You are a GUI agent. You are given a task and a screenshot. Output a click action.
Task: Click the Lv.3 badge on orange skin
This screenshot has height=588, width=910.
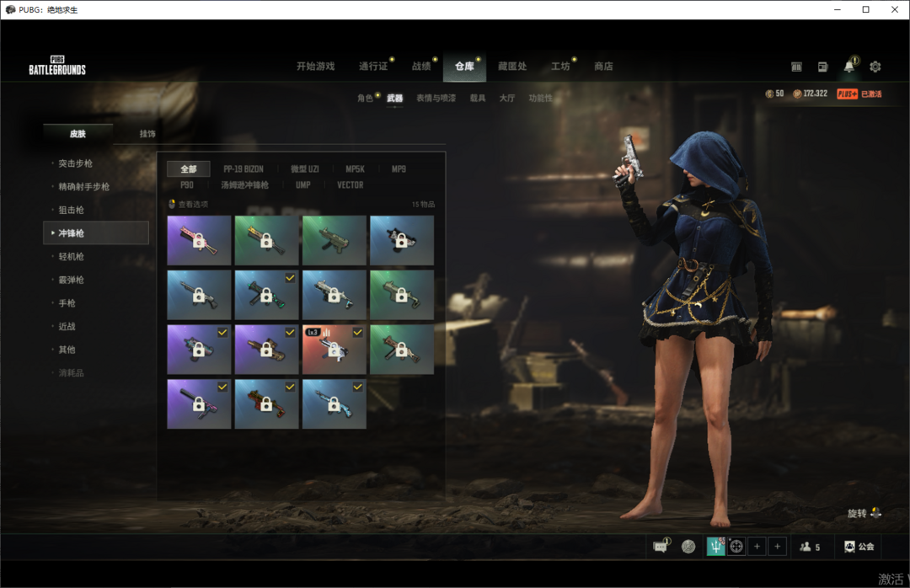313,332
